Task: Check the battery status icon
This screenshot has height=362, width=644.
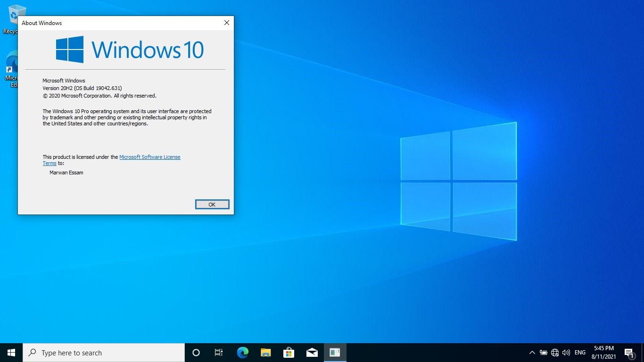Action: pos(543,353)
